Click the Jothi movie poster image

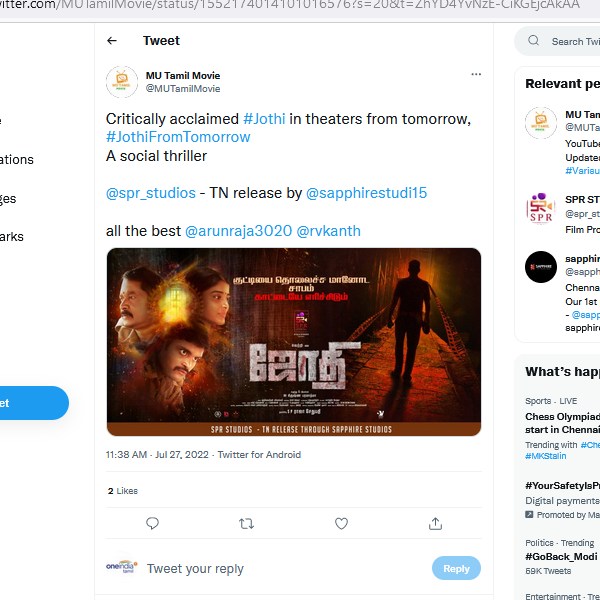click(293, 342)
